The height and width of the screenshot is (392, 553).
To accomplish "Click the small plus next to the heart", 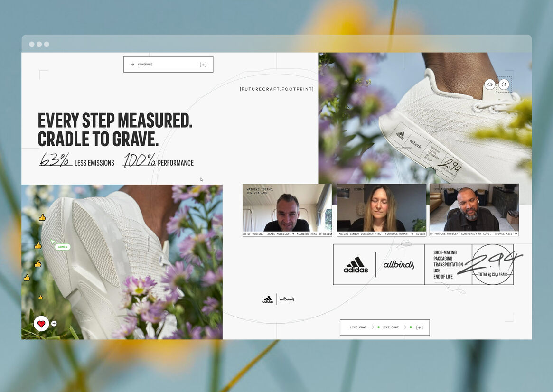I will tap(54, 324).
